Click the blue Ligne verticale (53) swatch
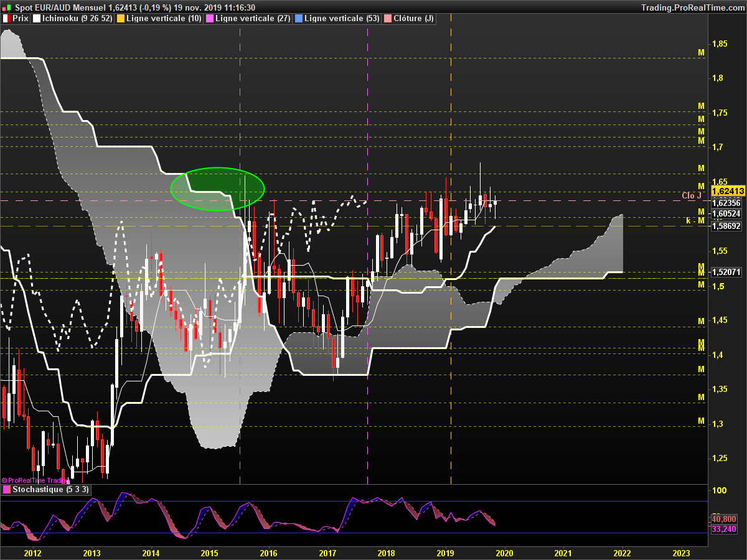This screenshot has width=747, height=560. pyautogui.click(x=299, y=19)
